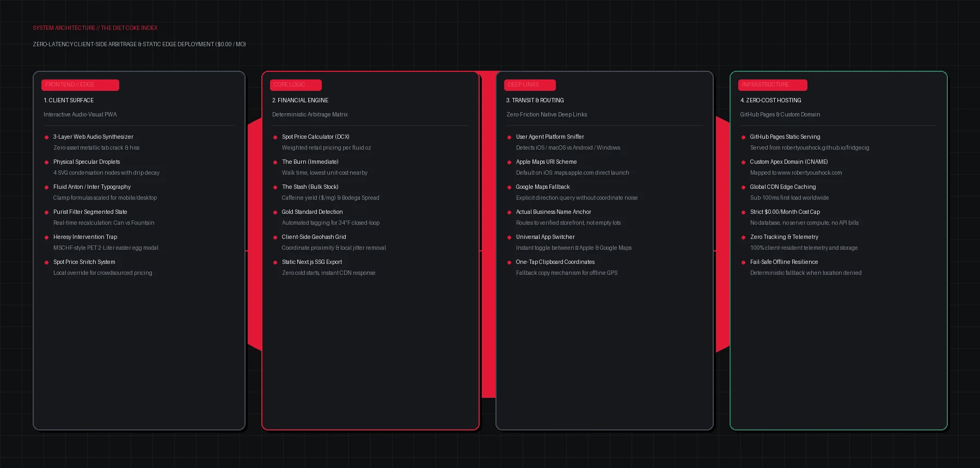The height and width of the screenshot is (468, 980).
Task: Select the '2. FINANCIAL ENGINE' heading
Action: coord(300,100)
